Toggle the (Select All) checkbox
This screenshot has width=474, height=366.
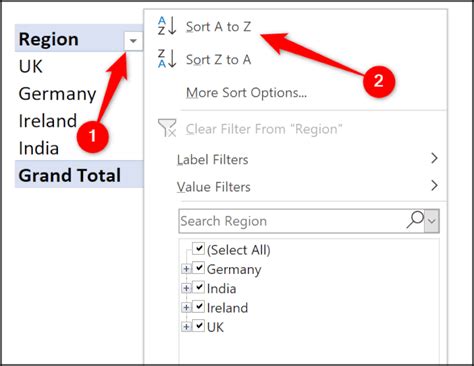pyautogui.click(x=199, y=249)
